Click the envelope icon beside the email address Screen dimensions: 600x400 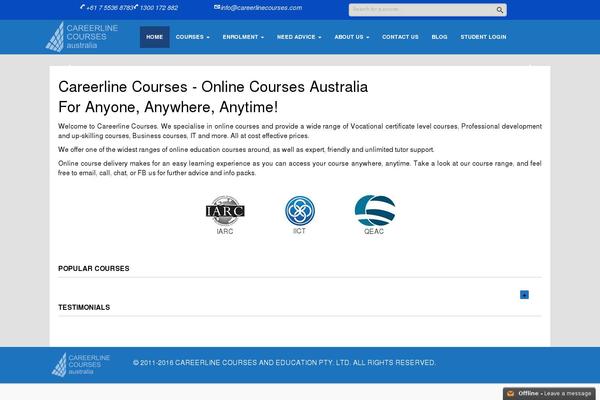coord(217,7)
